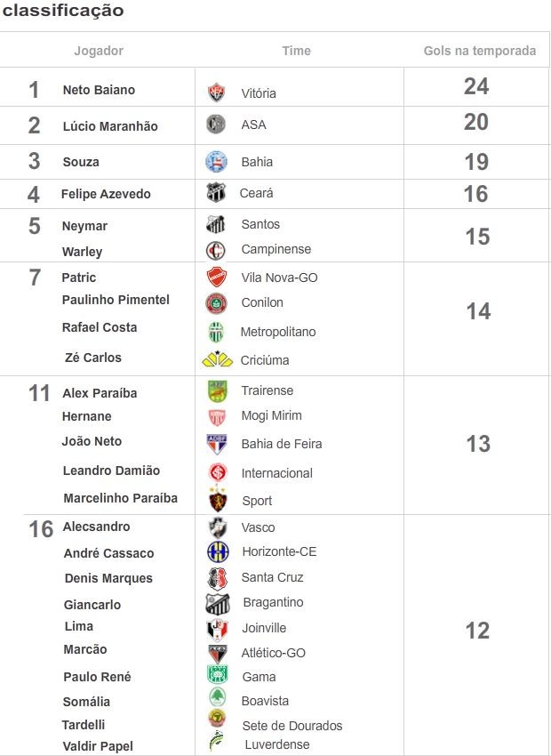This screenshot has height=756, width=551.
Task: Click the Santos team logo
Action: (x=215, y=224)
